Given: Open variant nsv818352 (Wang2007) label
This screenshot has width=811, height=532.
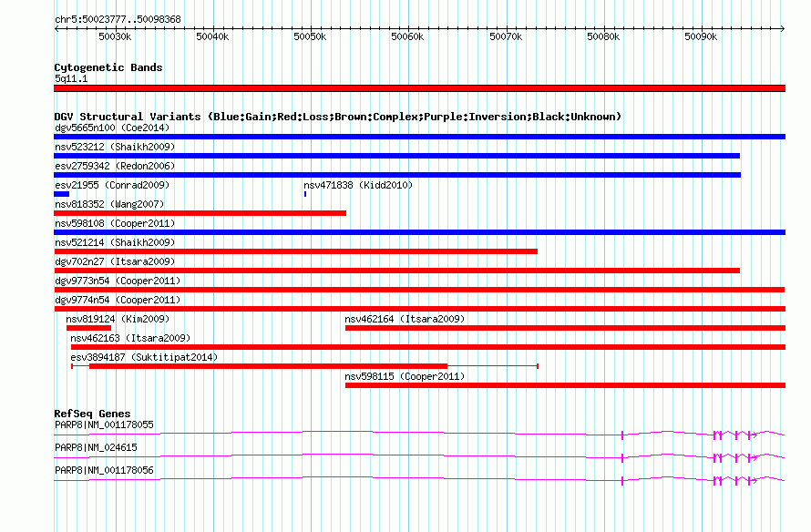Looking at the screenshot, I should coord(109,204).
